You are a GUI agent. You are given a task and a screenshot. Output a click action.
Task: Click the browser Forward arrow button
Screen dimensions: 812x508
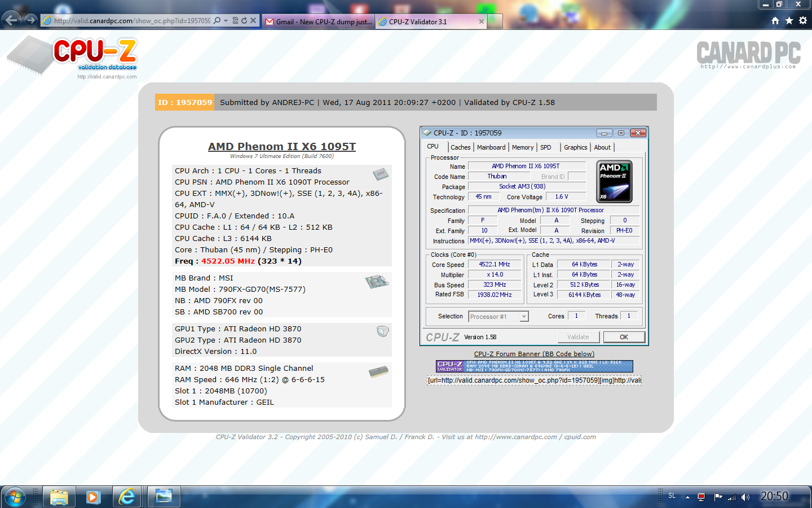pyautogui.click(x=30, y=20)
